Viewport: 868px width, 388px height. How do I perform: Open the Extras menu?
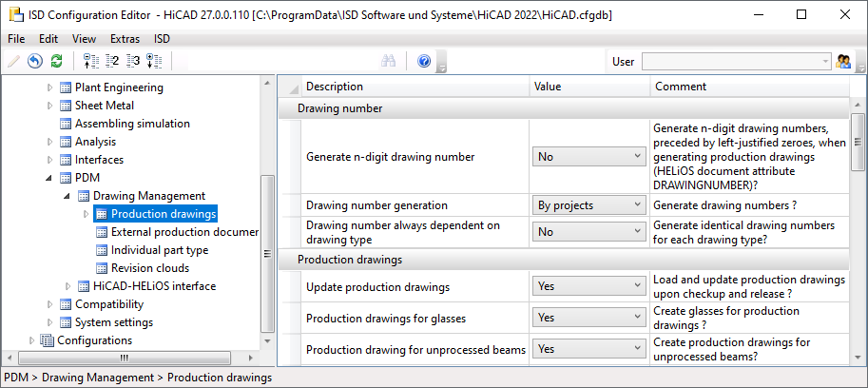pyautogui.click(x=125, y=39)
